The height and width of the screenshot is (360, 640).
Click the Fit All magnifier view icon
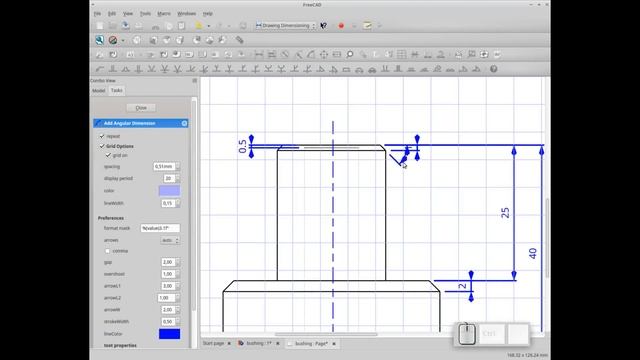click(100, 40)
